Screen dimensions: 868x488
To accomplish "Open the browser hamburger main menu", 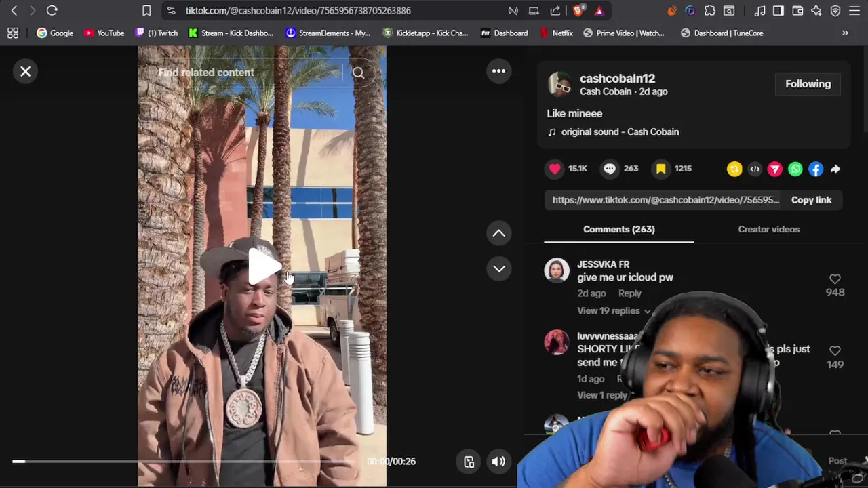I will click(x=854, y=11).
